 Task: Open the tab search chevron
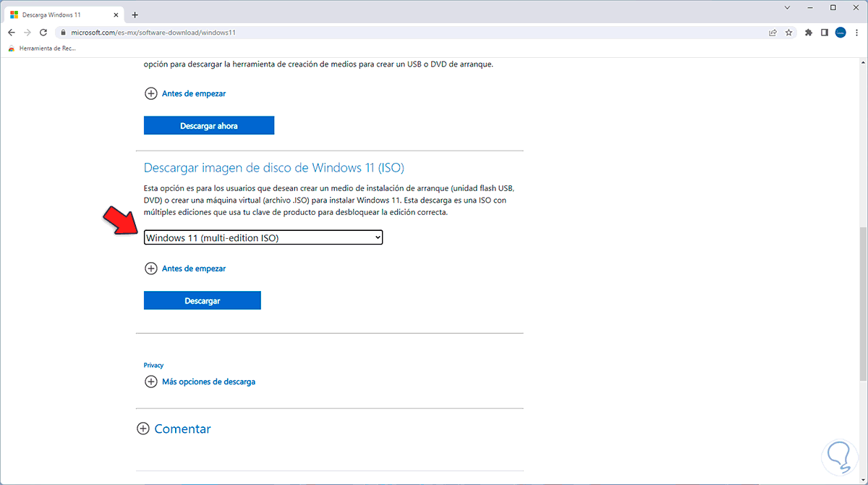tap(788, 7)
